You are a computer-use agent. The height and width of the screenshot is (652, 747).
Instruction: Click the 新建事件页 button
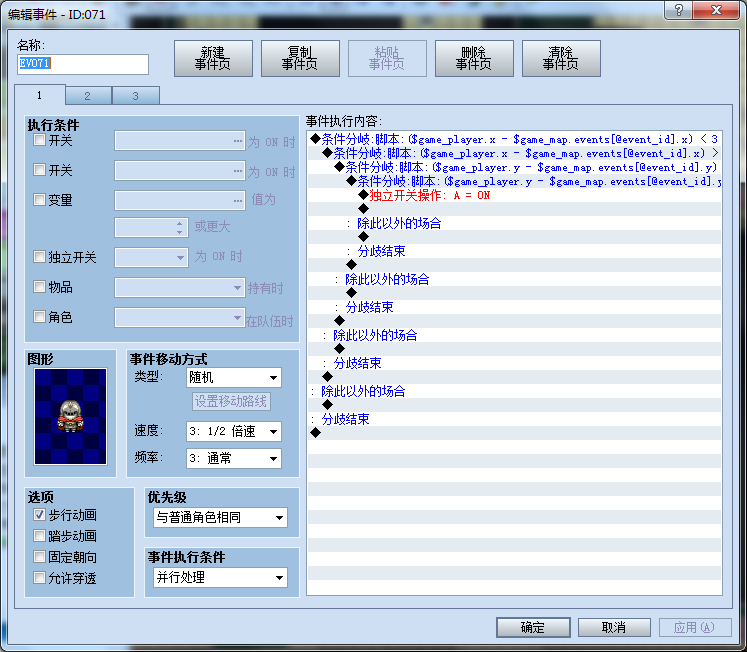click(x=213, y=59)
